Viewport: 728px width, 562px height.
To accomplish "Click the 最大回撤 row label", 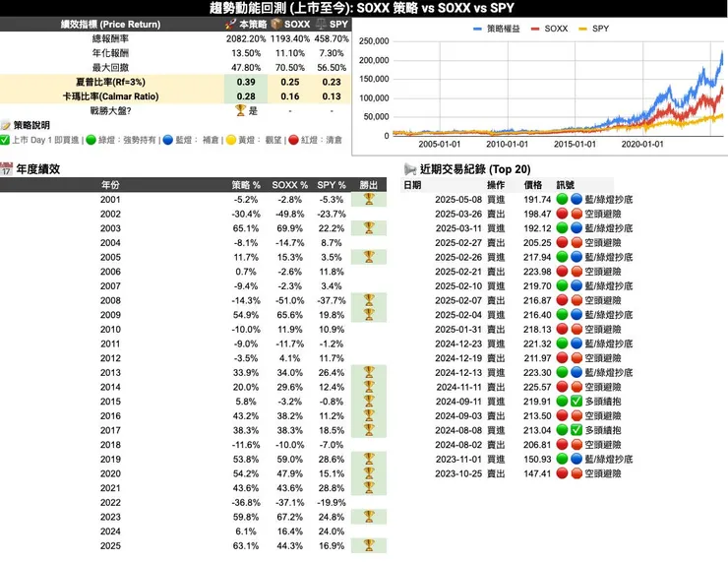I will click(110, 67).
